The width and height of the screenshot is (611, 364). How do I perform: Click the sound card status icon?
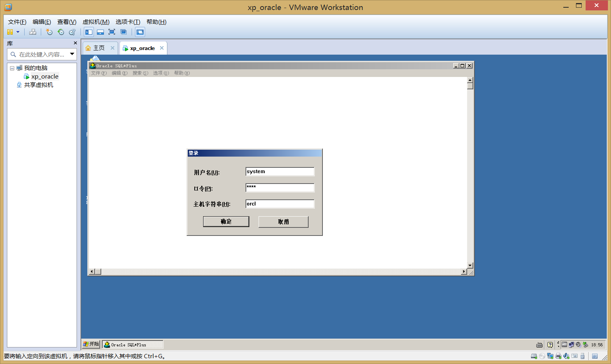click(x=566, y=356)
